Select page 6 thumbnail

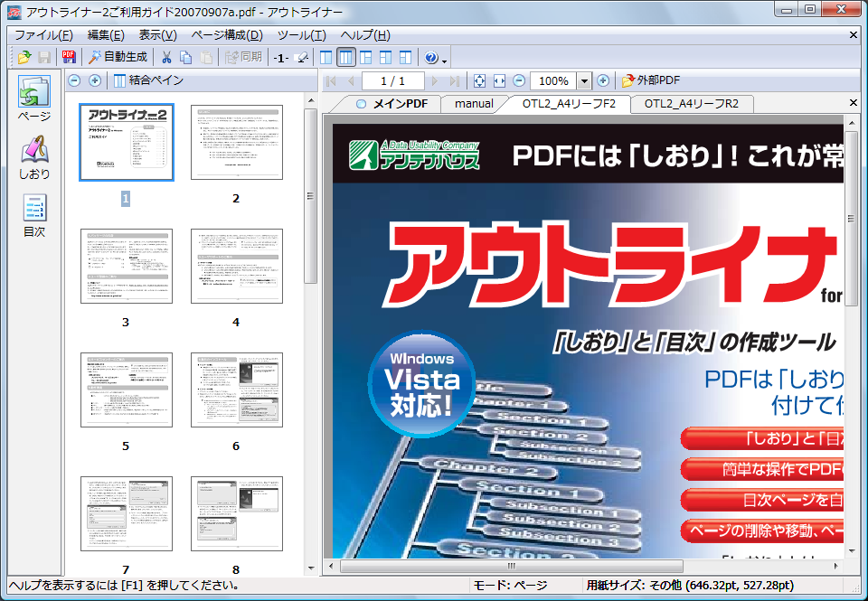tap(236, 390)
